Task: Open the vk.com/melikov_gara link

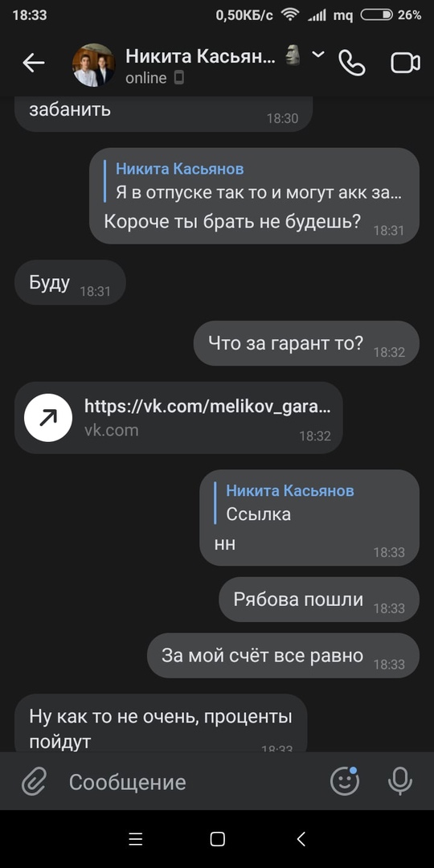Action: click(x=207, y=407)
